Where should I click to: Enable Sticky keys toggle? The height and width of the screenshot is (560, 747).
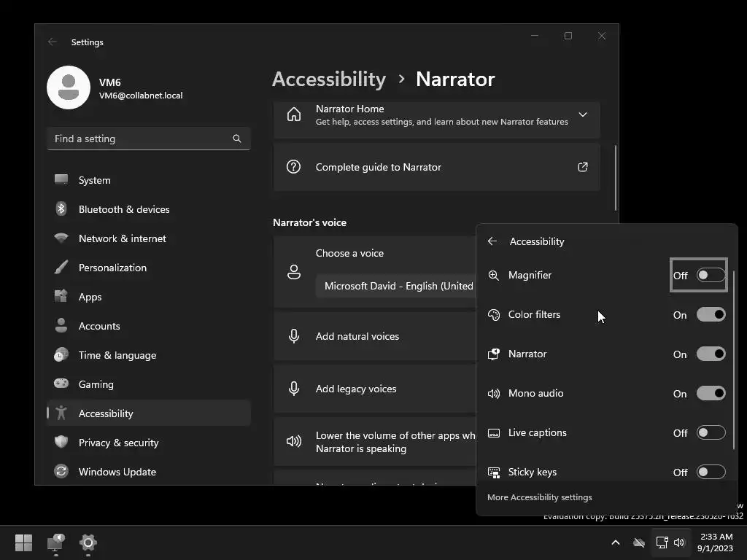[x=711, y=472]
